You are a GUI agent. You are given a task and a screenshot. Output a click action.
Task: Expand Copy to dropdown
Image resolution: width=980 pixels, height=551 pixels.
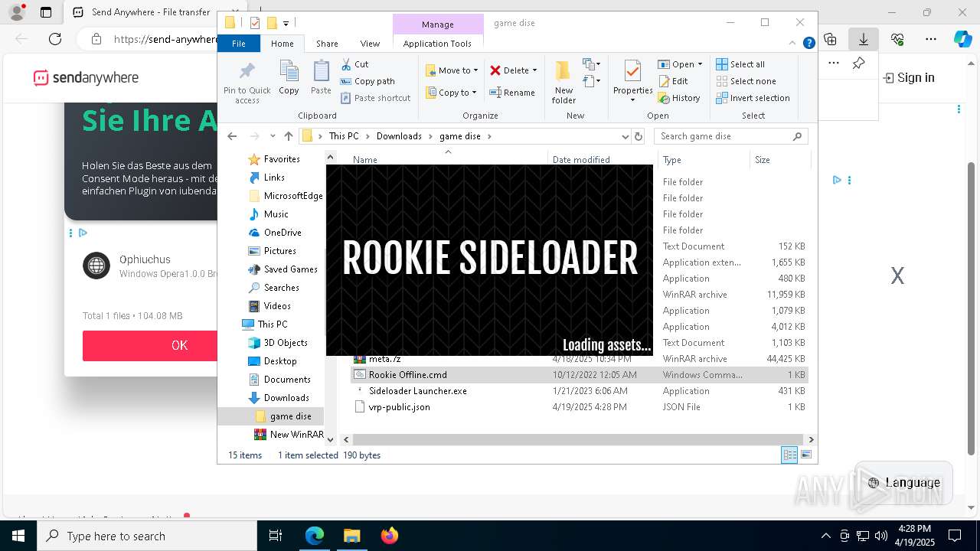point(474,93)
